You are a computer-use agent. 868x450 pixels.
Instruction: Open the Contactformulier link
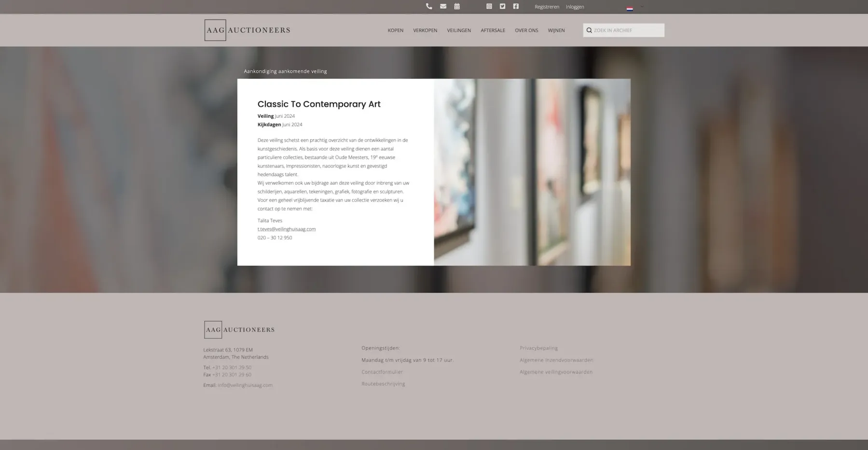pyautogui.click(x=382, y=372)
